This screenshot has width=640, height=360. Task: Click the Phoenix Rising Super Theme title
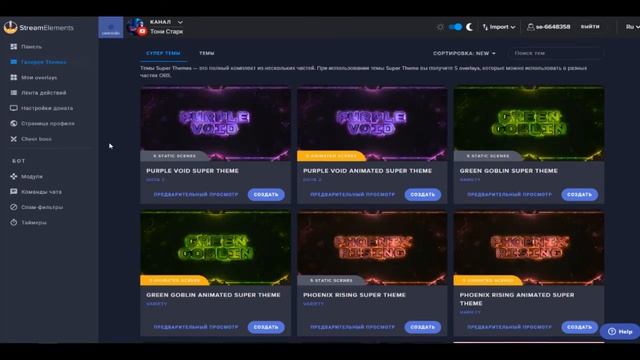(x=354, y=295)
